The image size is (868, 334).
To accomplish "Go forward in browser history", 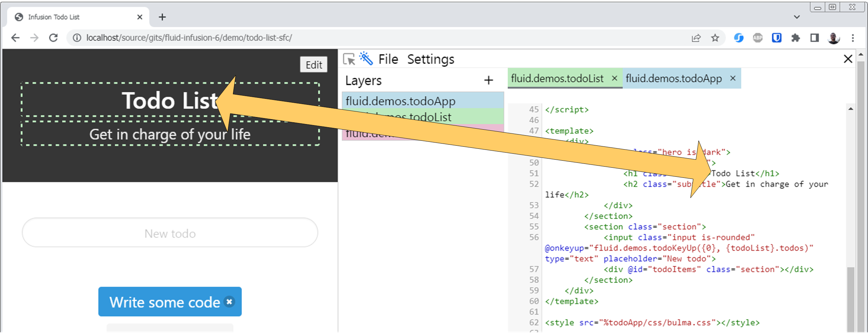I will tap(34, 38).
